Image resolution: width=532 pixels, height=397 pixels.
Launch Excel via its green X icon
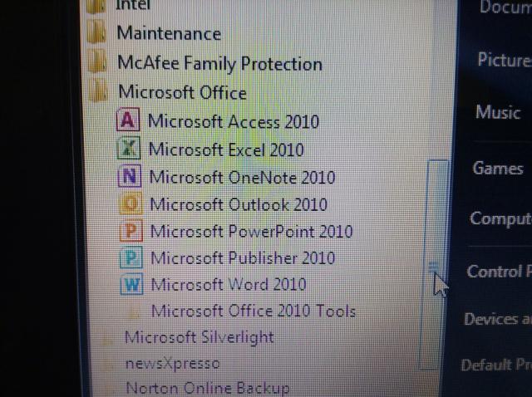128,148
